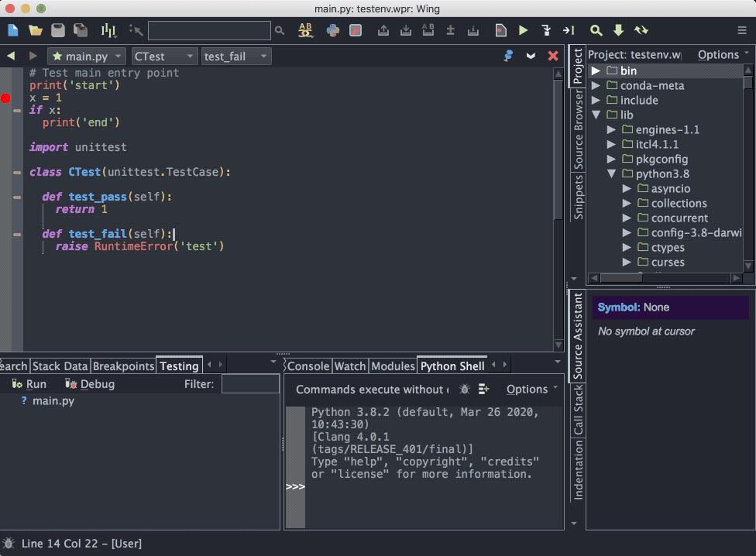Click the version control compare AB icon
This screenshot has height=556, width=756.
428,30
